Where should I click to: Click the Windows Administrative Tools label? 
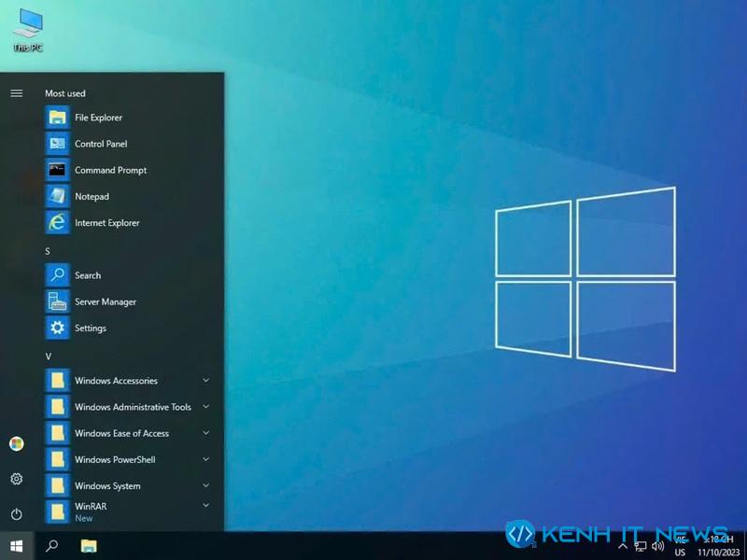(133, 407)
